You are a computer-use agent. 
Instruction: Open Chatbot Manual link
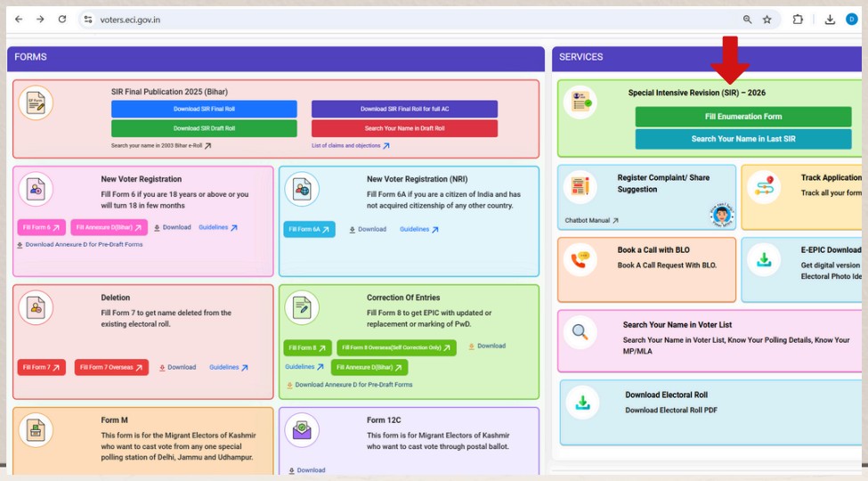pos(591,220)
